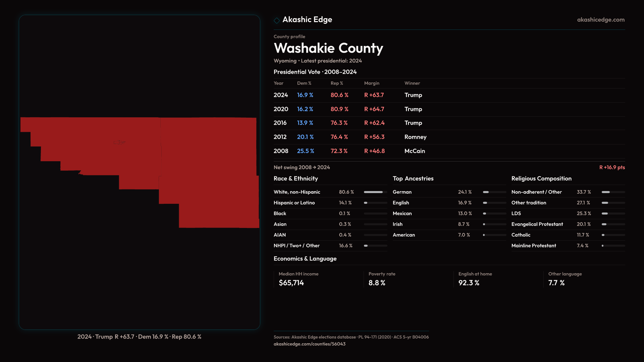Click the Akashic Edge diamond logo icon
The width and height of the screenshot is (644, 362).
277,20
